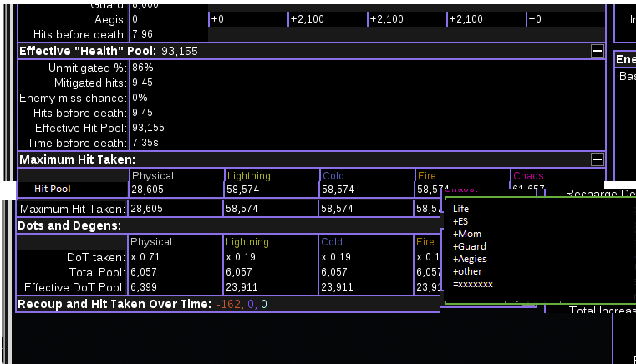This screenshot has height=364, width=636.
Task: Click the Time before death label
Action: [77, 143]
